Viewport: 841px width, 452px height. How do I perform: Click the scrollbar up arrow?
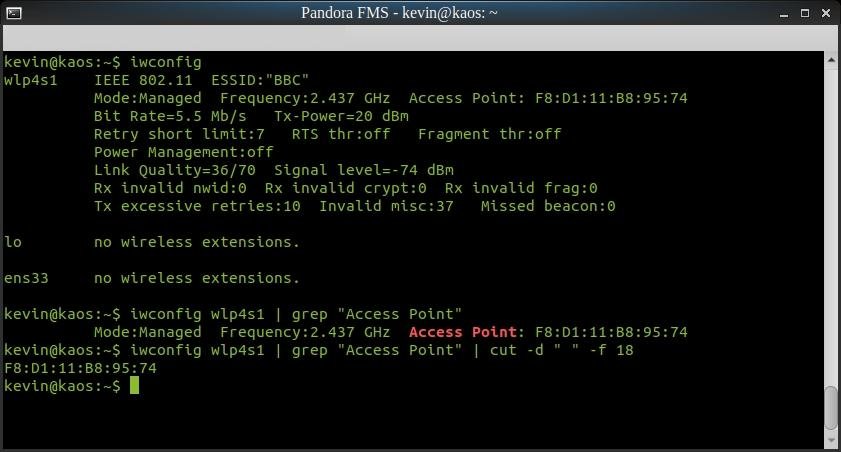[831, 60]
